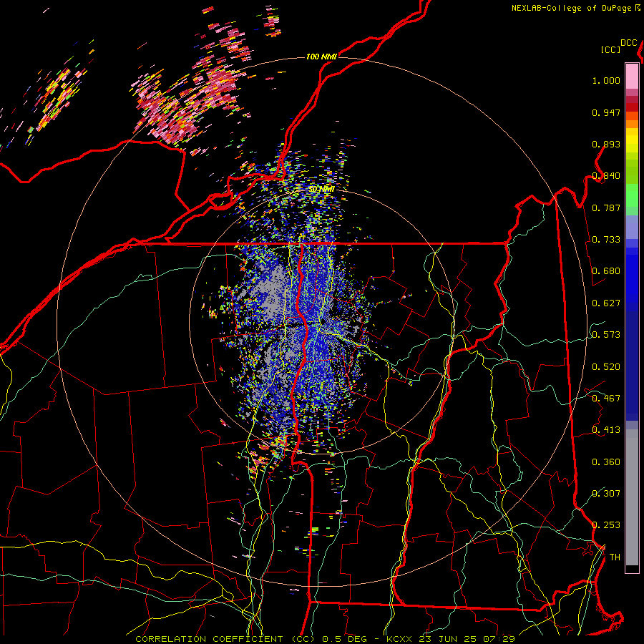The width and height of the screenshot is (644, 644).
Task: Click the 0.733 scale value
Action: pos(606,240)
